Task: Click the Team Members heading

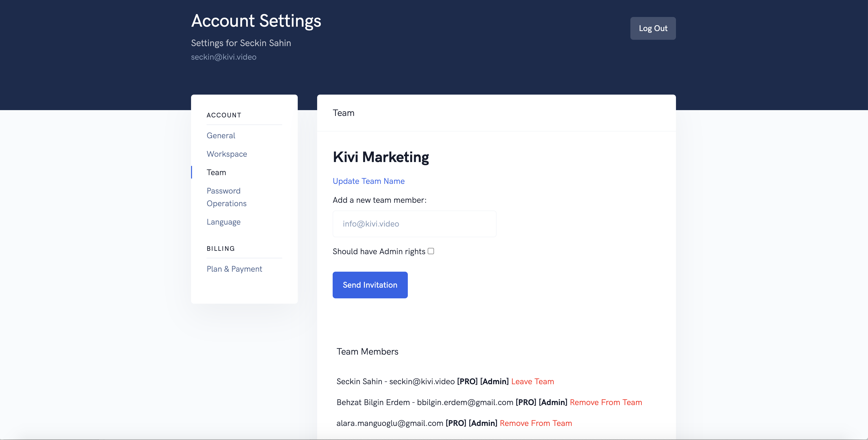Action: pos(367,352)
